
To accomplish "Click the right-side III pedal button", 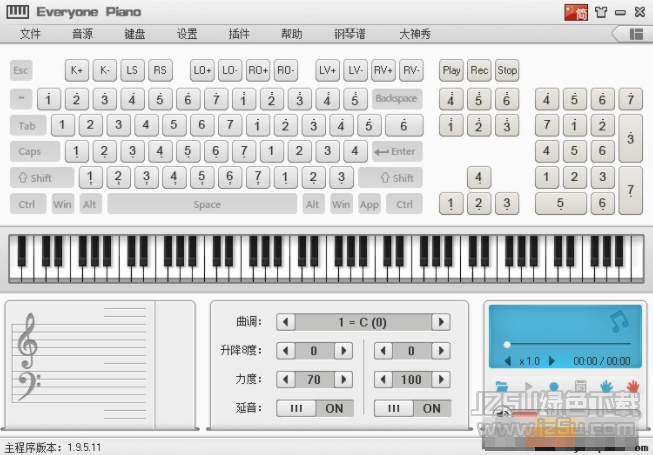I will (x=394, y=408).
